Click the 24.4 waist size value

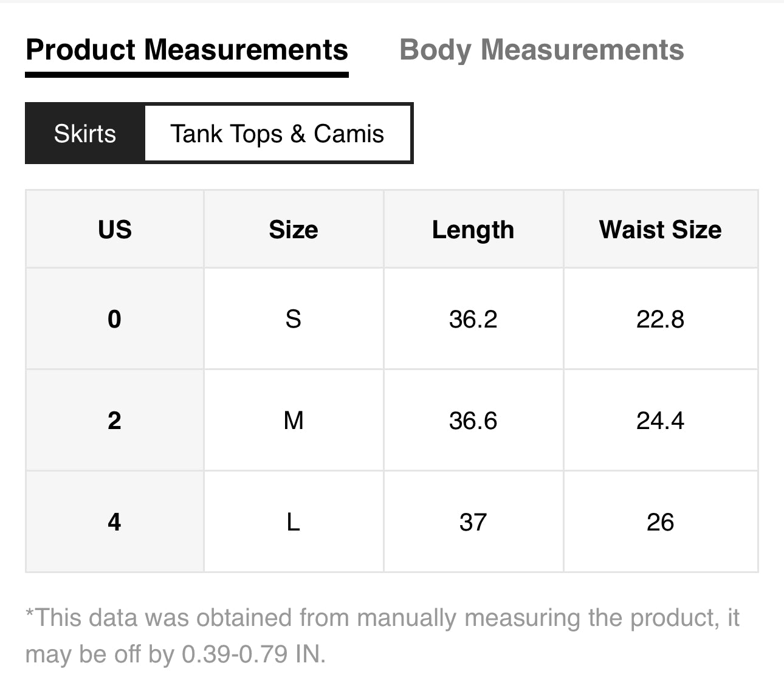click(x=660, y=421)
